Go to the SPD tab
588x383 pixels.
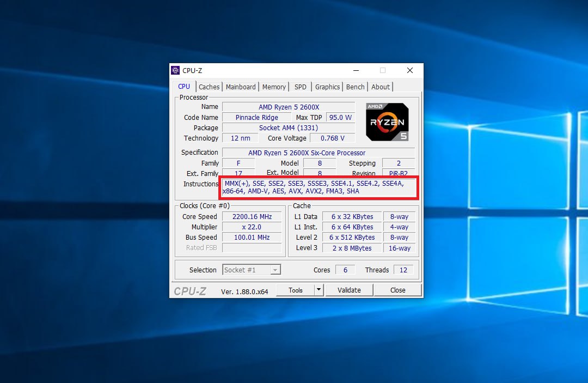pos(301,87)
